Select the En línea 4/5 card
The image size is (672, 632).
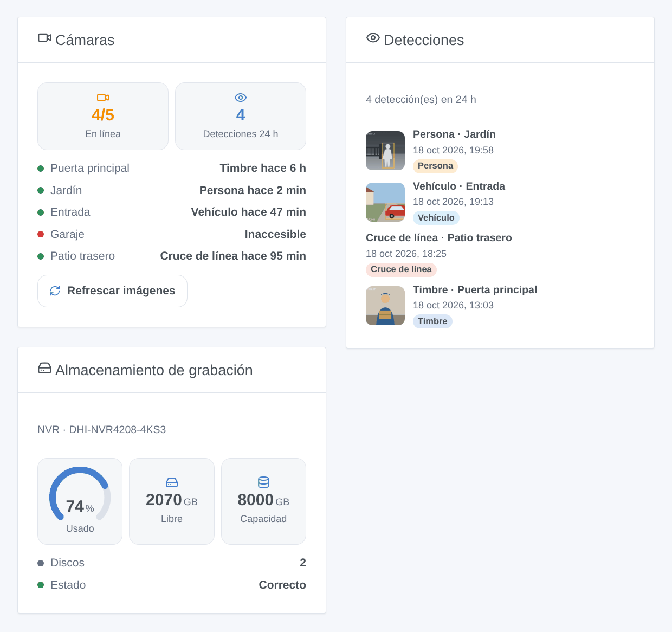(x=103, y=116)
